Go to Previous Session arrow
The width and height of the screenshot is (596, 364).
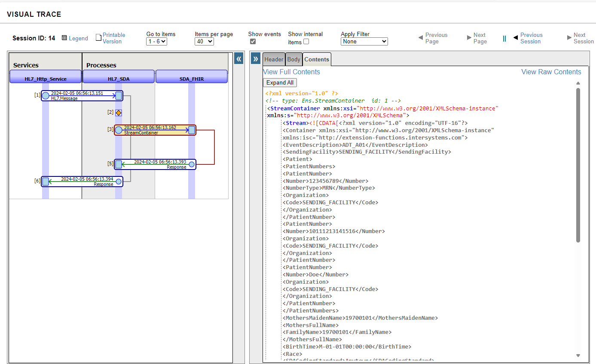click(x=516, y=38)
